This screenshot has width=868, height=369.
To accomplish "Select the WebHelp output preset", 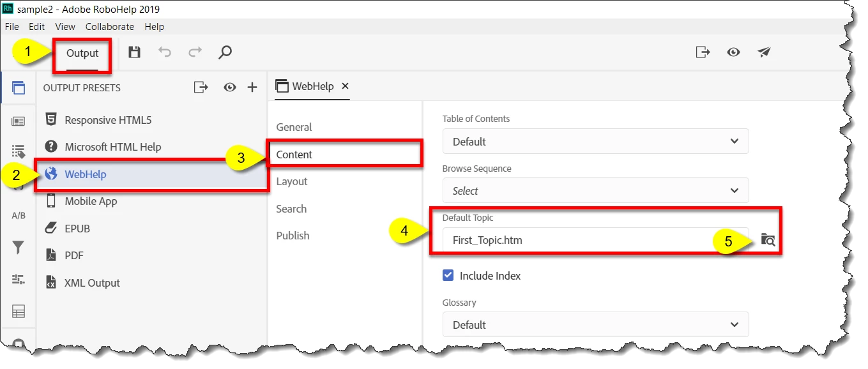I will [x=152, y=174].
